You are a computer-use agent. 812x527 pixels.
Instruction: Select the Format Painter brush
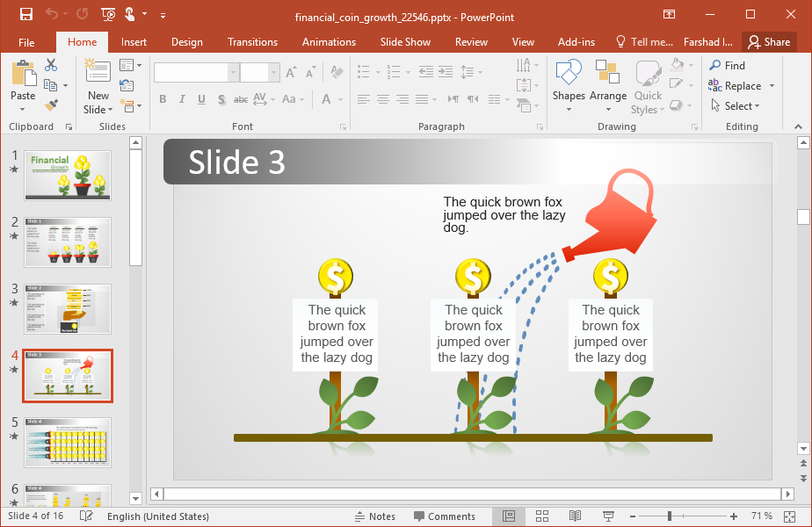[x=51, y=105]
